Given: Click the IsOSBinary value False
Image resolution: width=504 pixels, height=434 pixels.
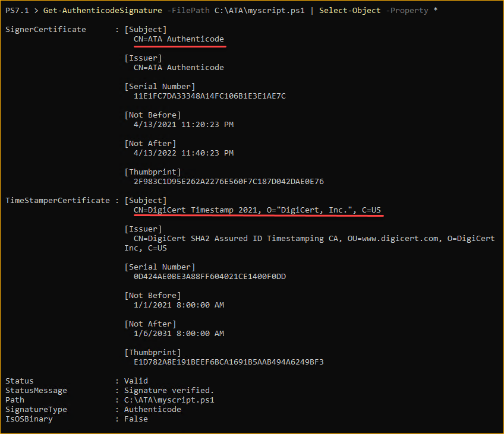Looking at the screenshot, I should coord(136,419).
